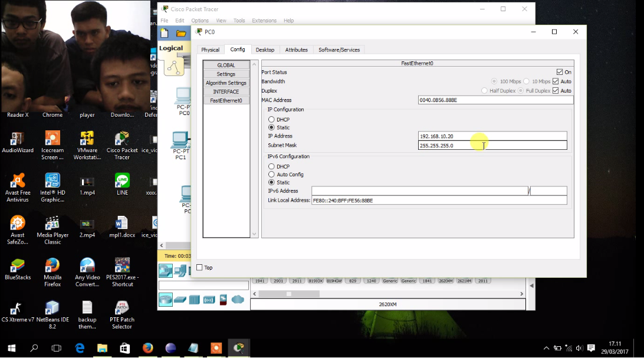
Task: Select the End Devices category icon
Action: click(x=180, y=271)
